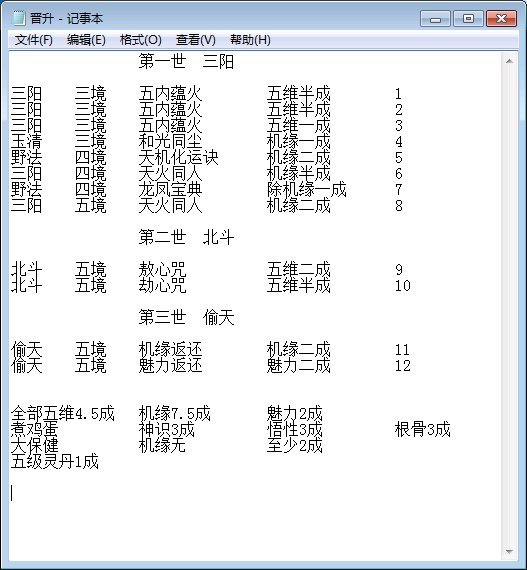Click the text 机缘返还
Screen dimensions: 527x570
(170, 349)
